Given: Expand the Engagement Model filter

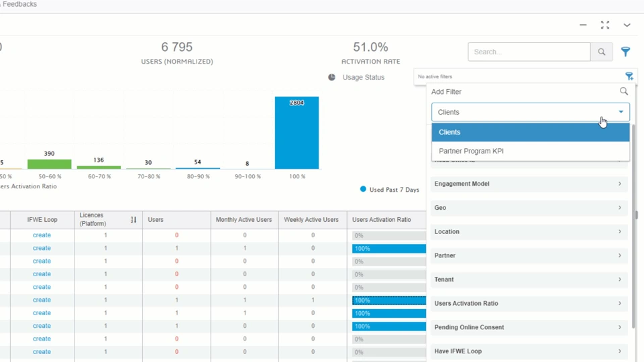Looking at the screenshot, I should (529, 184).
